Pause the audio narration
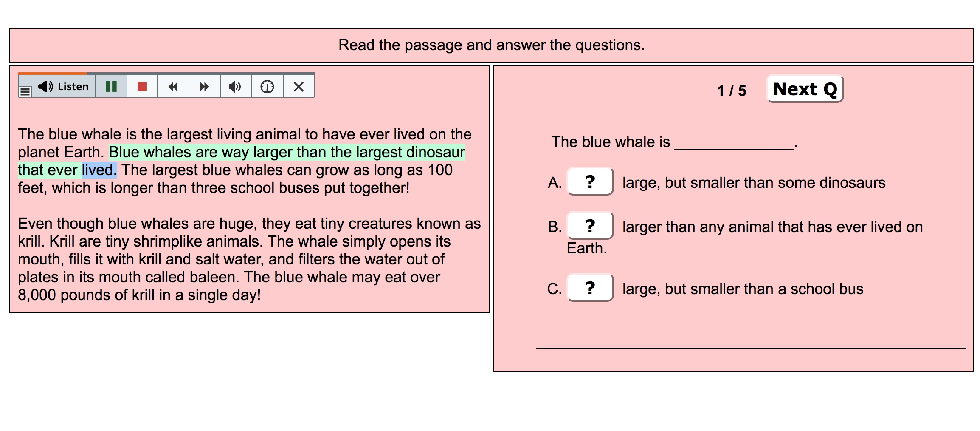This screenshot has height=431, width=980. [111, 86]
